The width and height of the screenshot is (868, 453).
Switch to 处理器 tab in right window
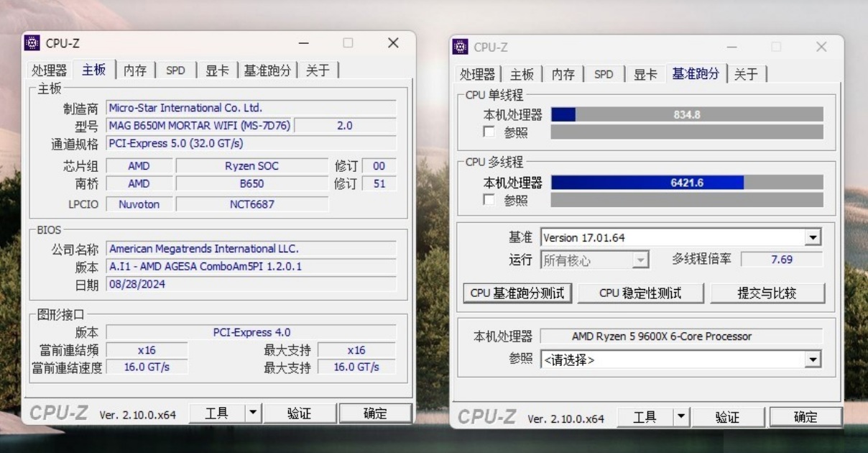(477, 74)
